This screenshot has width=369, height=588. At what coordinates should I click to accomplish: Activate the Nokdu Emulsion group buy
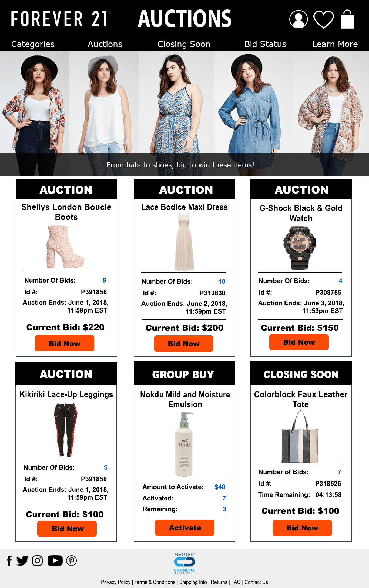(185, 527)
